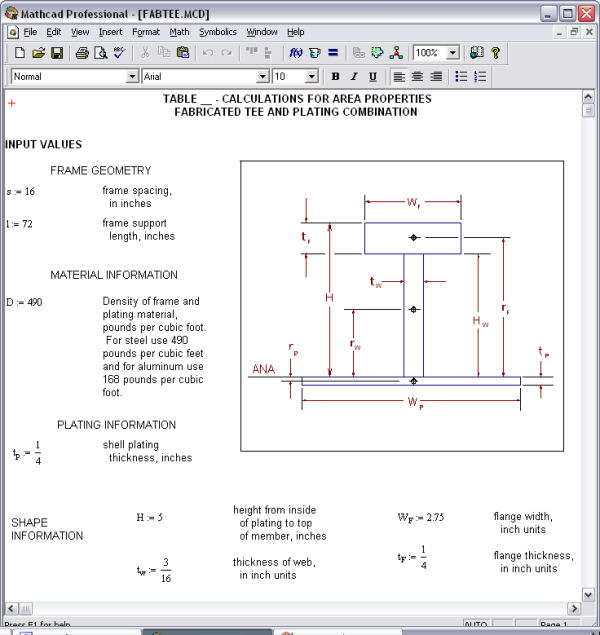Expand the Normal style dropdown
Viewport: 600px width, 635px height.
pos(132,77)
